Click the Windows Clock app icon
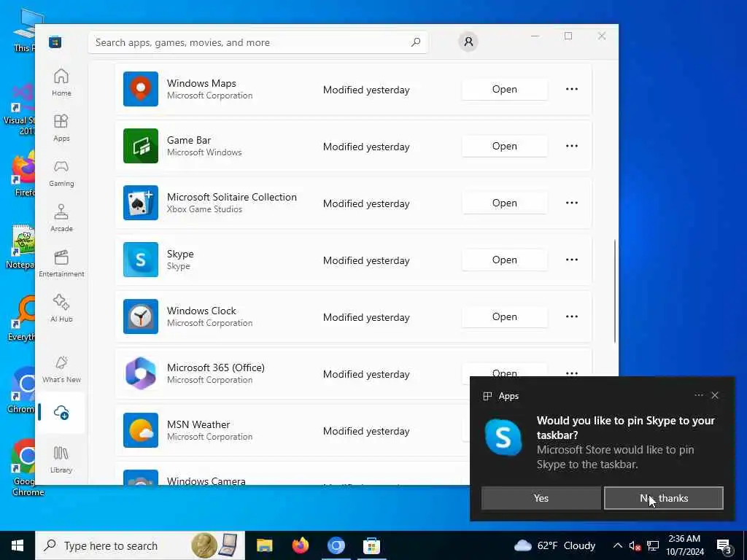The width and height of the screenshot is (747, 560). pyautogui.click(x=141, y=316)
